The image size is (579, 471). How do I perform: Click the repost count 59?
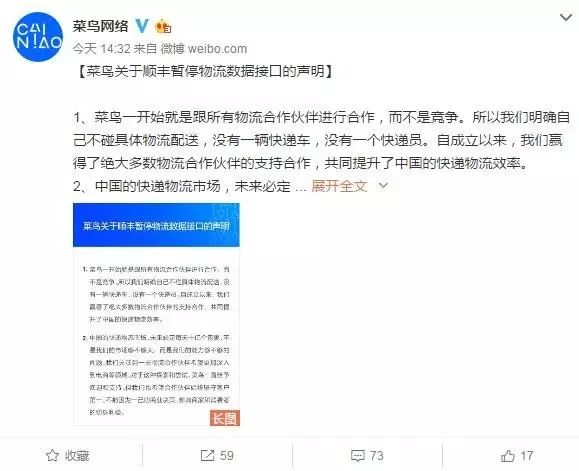[226, 456]
